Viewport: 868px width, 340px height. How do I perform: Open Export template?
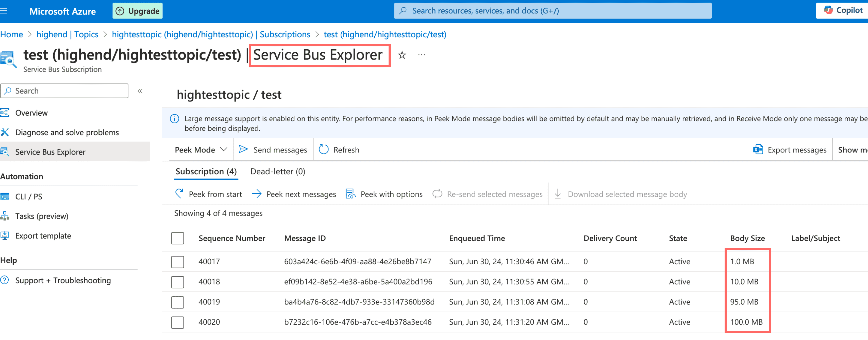click(x=43, y=236)
